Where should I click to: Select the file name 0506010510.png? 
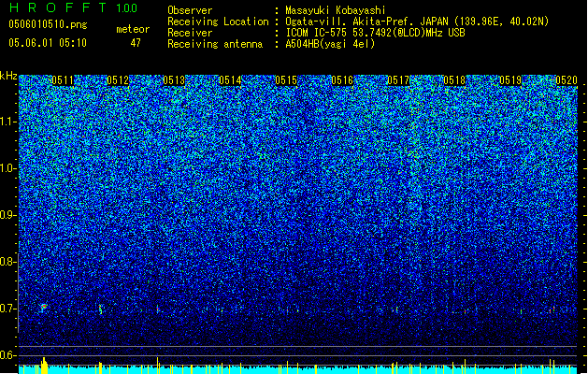[48, 24]
